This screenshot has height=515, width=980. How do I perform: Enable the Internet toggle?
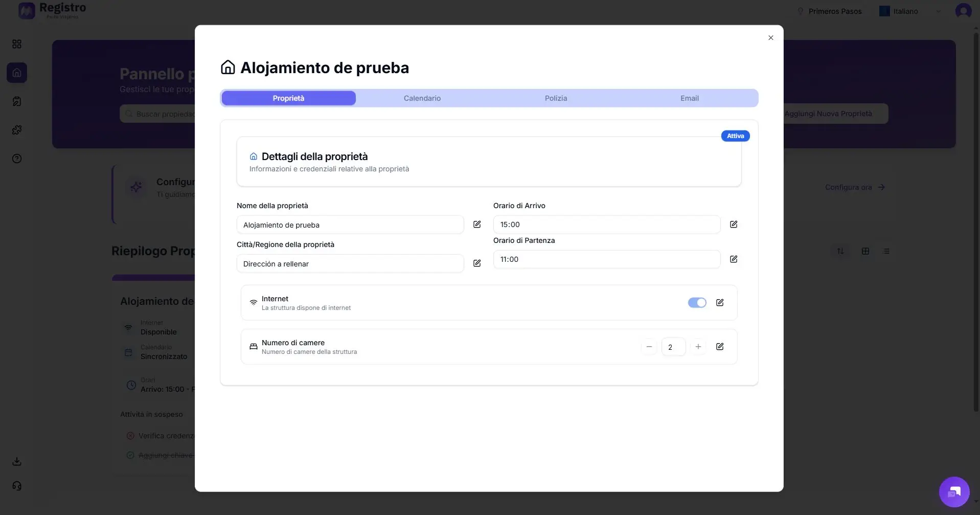point(697,302)
